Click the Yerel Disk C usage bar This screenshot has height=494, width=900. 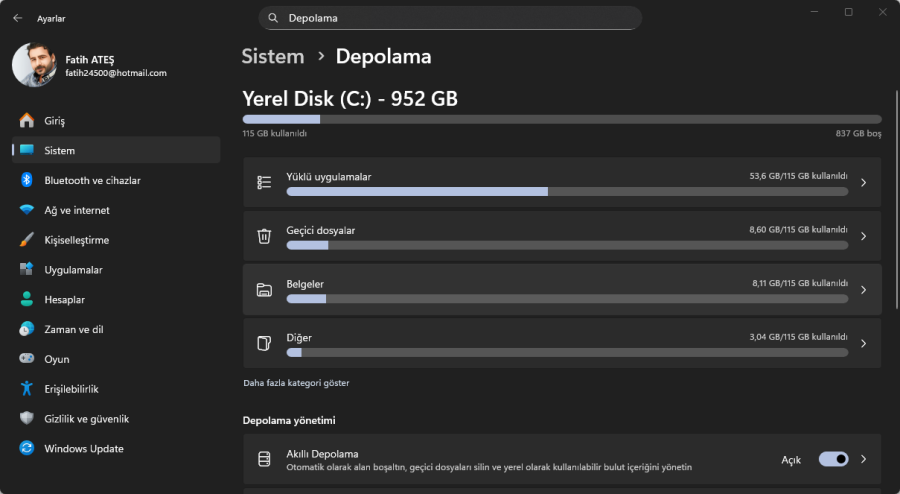click(561, 119)
